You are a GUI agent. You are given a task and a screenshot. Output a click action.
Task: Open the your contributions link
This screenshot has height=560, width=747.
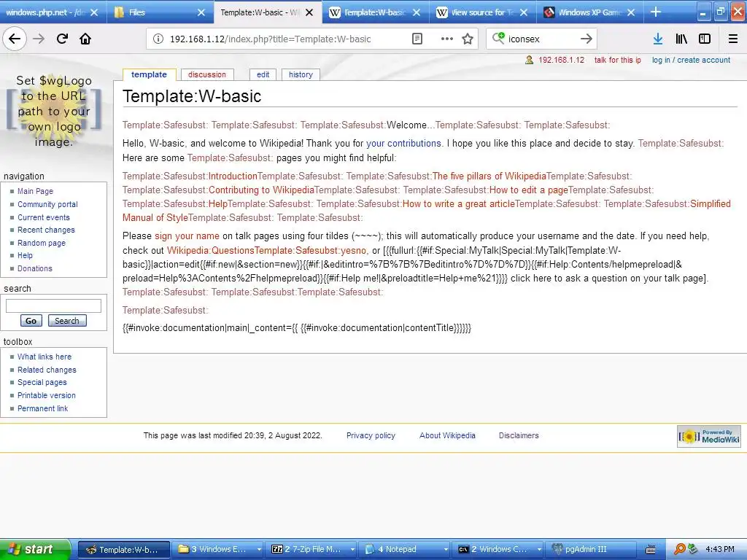pyautogui.click(x=403, y=144)
